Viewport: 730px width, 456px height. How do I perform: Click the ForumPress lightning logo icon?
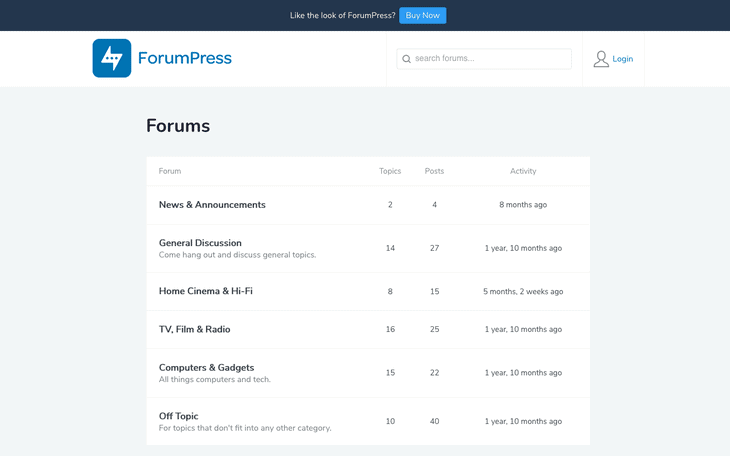[x=112, y=58]
